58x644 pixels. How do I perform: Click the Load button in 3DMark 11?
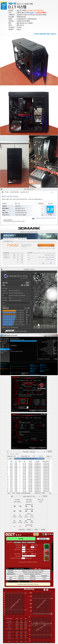[43, 263]
